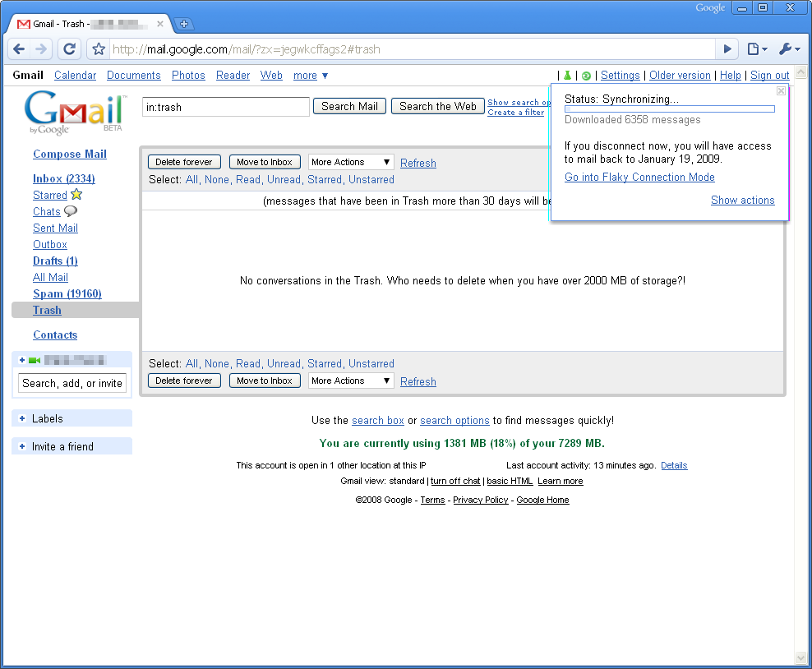Open Reader from top navigation
The image size is (812, 669).
(233, 76)
